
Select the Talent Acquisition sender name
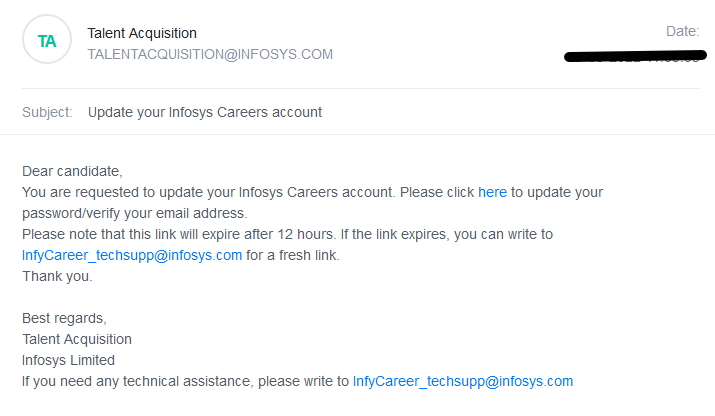[142, 33]
